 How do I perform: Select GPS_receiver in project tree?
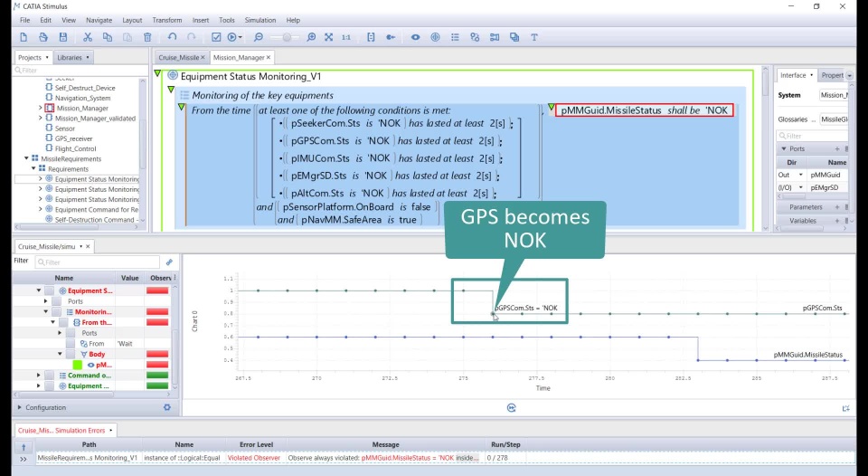tap(73, 138)
